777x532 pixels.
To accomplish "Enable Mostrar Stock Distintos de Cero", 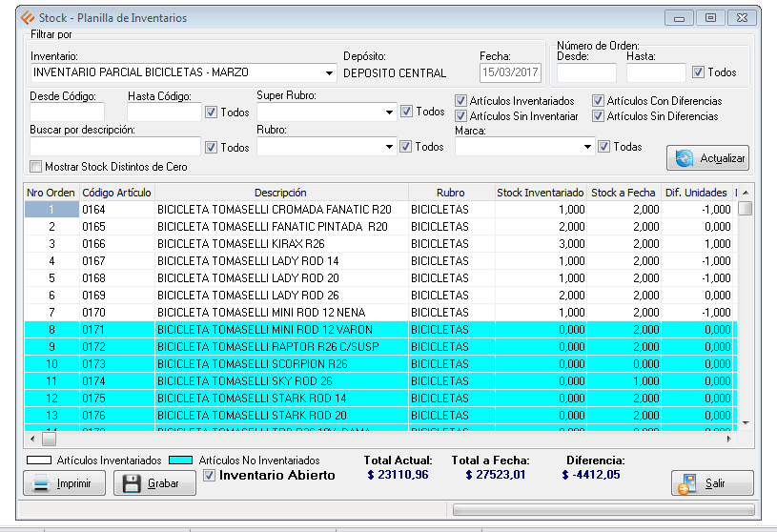I will pyautogui.click(x=36, y=167).
